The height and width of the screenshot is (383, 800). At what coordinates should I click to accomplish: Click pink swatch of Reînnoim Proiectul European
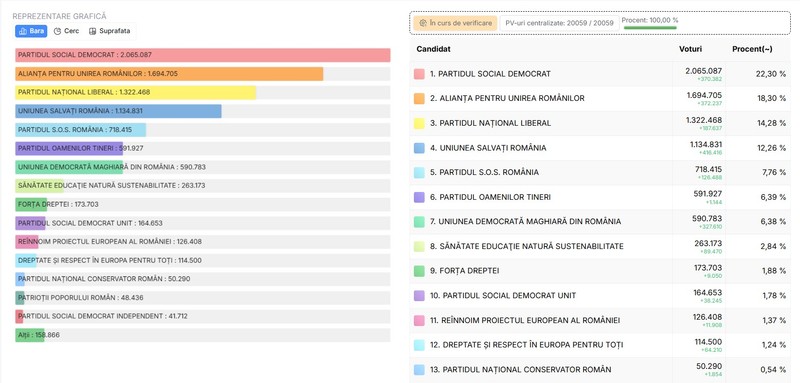click(419, 320)
